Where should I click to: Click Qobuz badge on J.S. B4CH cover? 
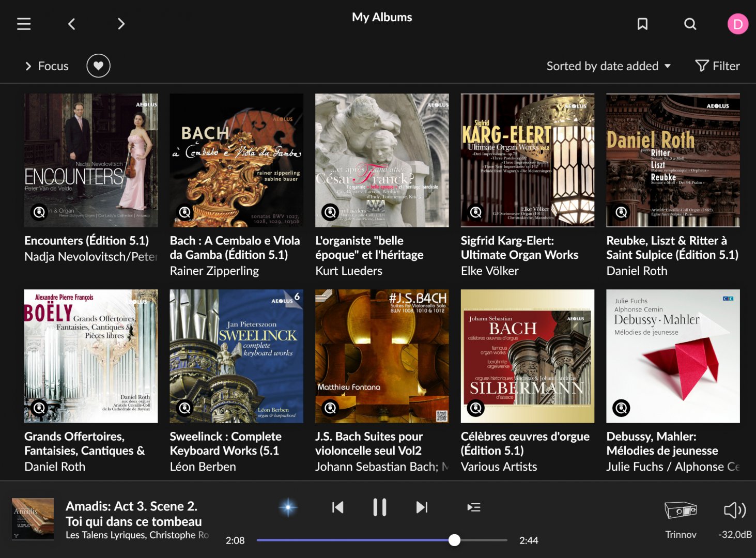[x=330, y=408]
